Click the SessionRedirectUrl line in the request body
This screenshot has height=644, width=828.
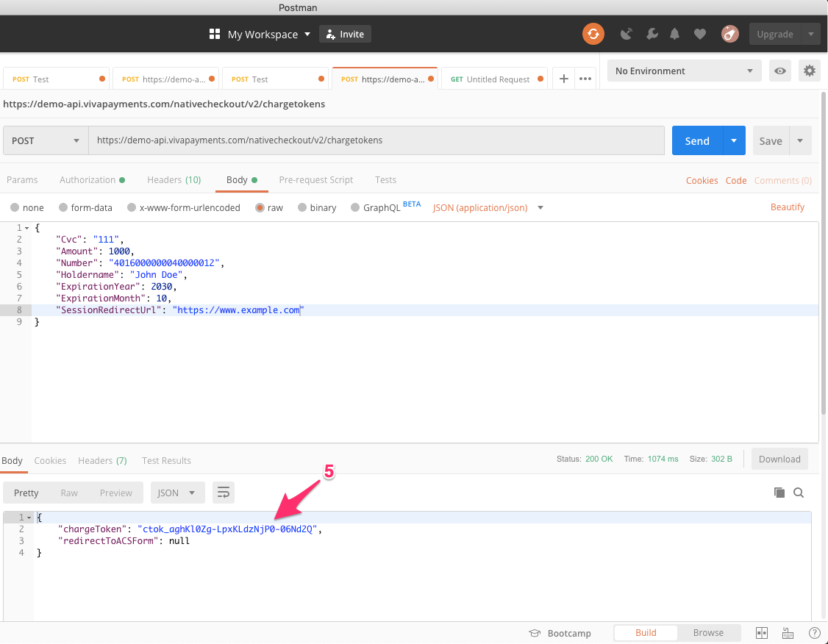(x=425, y=310)
